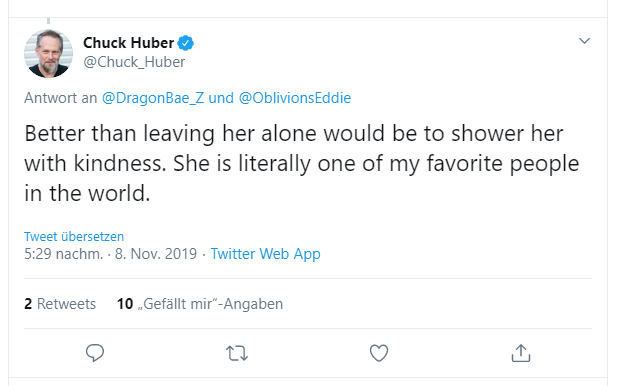Click the blue verified checkmark badge
This screenshot has width=619, height=386.
coord(186,43)
